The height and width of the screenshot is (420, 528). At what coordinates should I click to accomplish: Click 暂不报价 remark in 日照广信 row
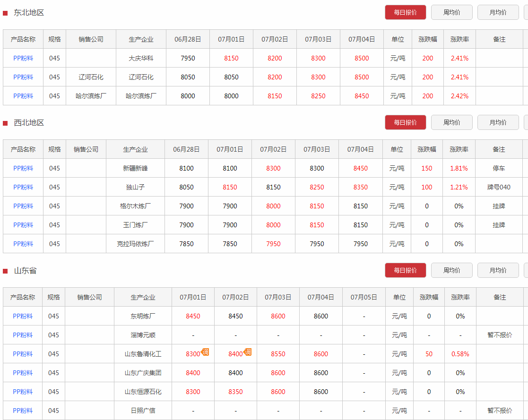click(x=500, y=410)
